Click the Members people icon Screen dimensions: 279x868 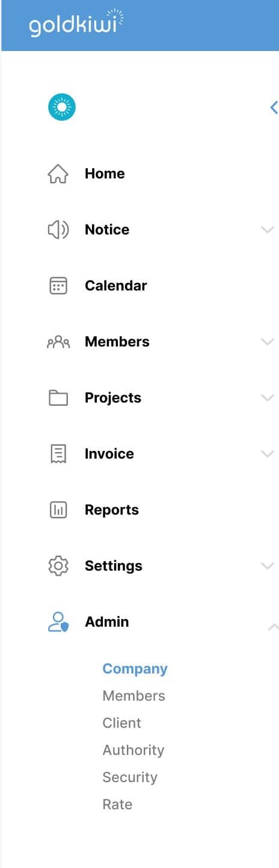[x=58, y=342]
